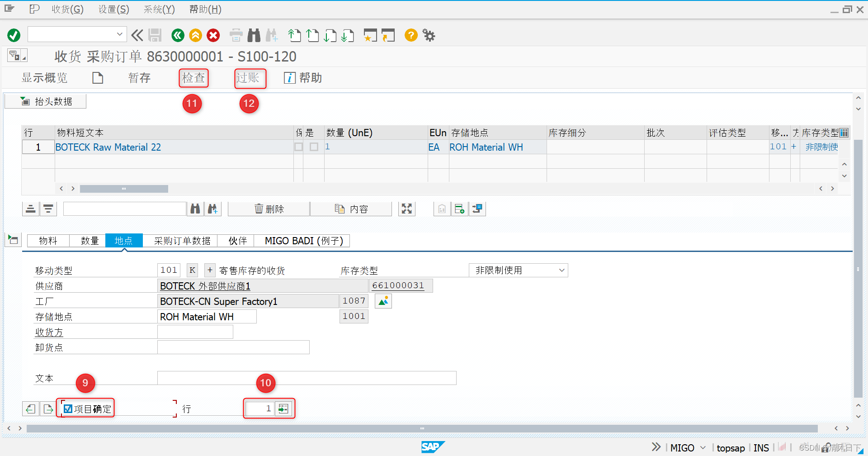This screenshot has height=456, width=868.
Task: Collapse the item detail section toggle icon
Action: [x=13, y=240]
